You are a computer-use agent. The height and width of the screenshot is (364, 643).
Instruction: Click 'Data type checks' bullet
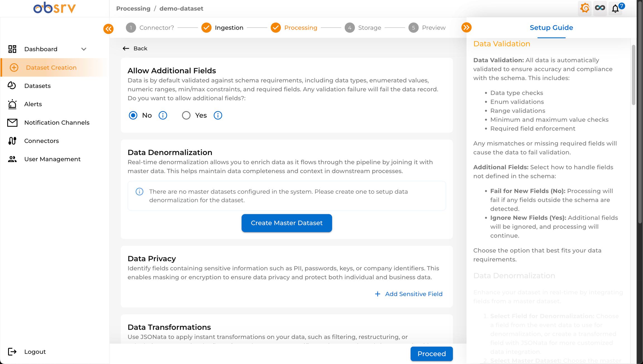(517, 93)
